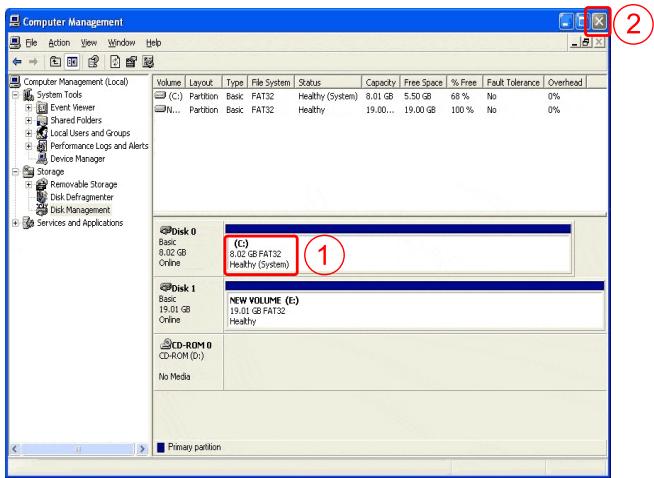Click the Device Manager icon
The image size is (654, 478).
coord(42,159)
